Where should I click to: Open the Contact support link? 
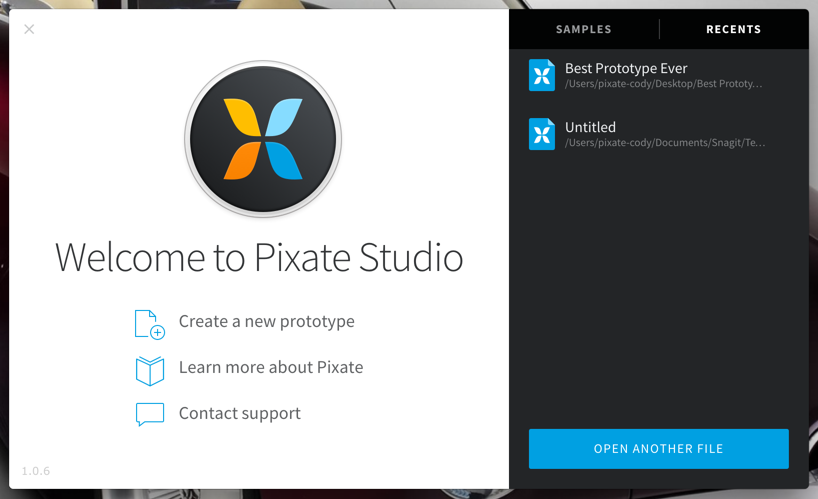click(239, 413)
